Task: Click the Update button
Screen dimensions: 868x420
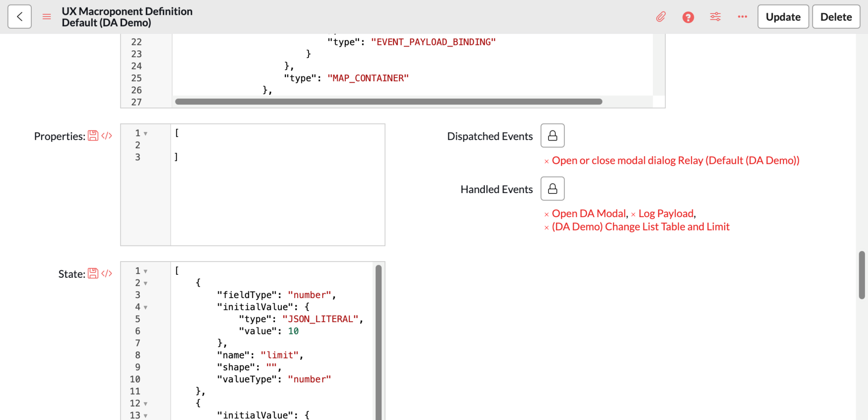Action: (782, 17)
